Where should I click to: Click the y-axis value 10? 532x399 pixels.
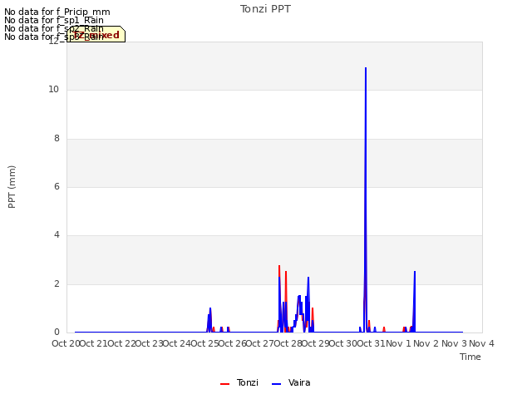click(53, 90)
